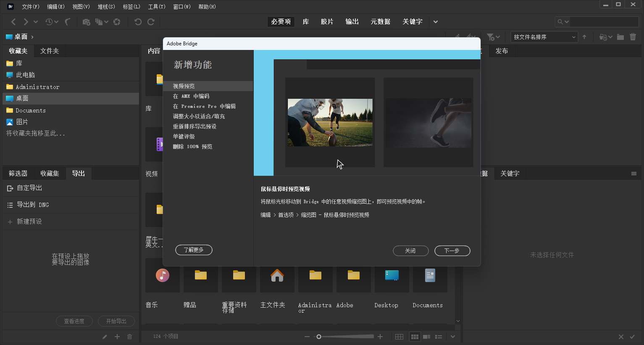This screenshot has width=644, height=345.
Task: Create a new folder in the content panel
Action: point(620,37)
